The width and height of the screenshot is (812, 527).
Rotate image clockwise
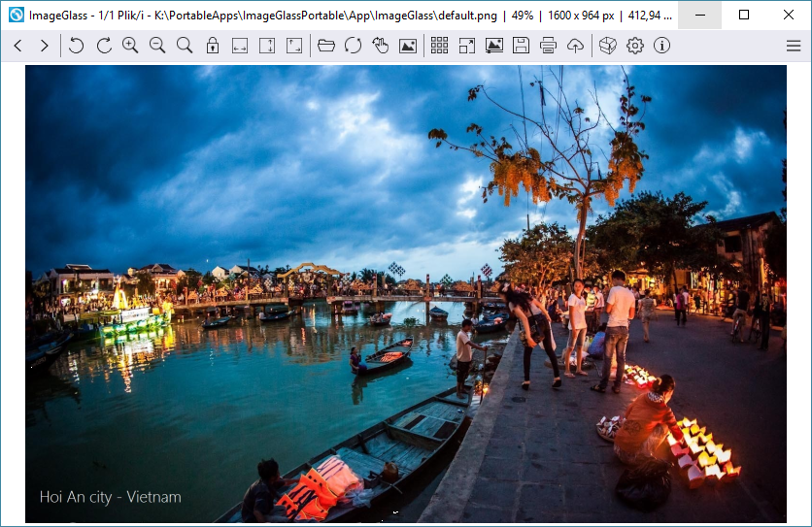coord(103,46)
